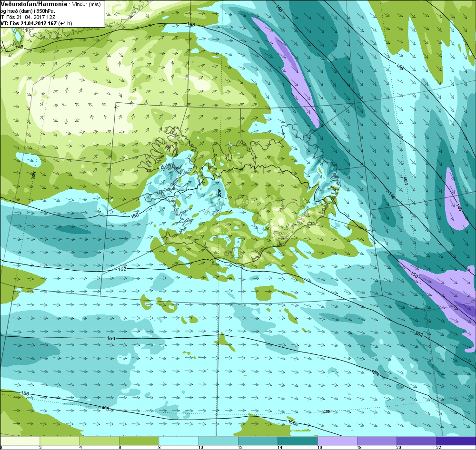The height and width of the screenshot is (450, 476).
Task: Click the '148' contour label at the top center
Action: [191, 24]
